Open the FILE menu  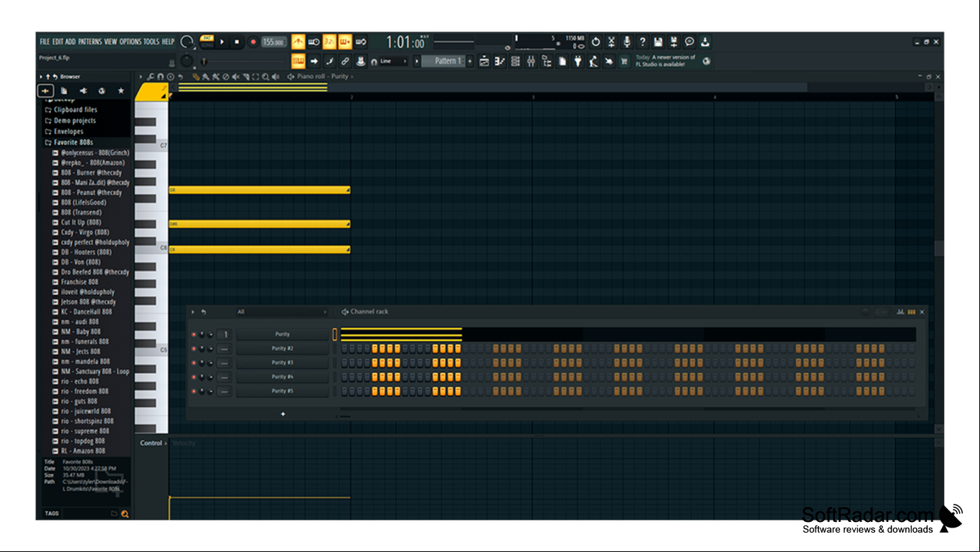[44, 42]
